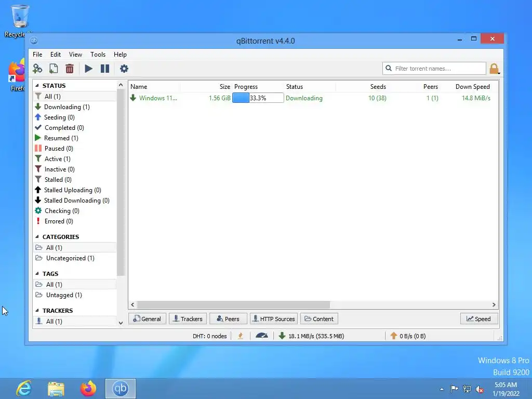Open Internet Explorer from the taskbar
Image resolution: width=532 pixels, height=399 pixels.
click(24, 389)
